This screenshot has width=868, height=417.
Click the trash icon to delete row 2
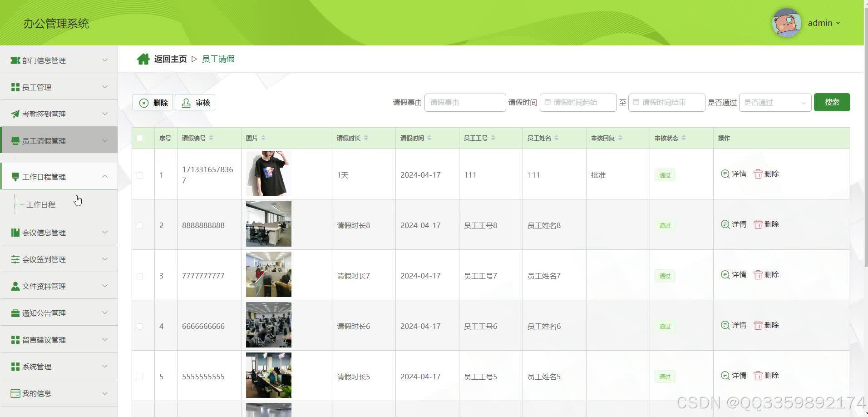pos(758,224)
